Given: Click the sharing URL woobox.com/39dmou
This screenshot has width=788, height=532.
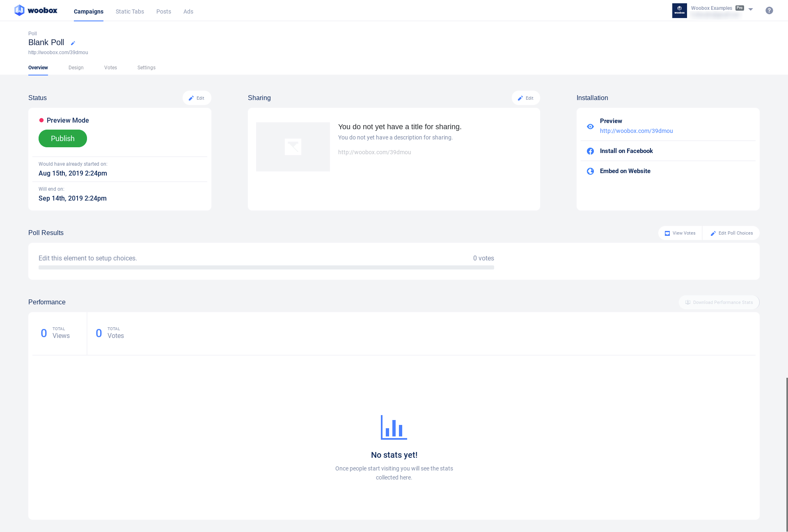Looking at the screenshot, I should (x=375, y=152).
